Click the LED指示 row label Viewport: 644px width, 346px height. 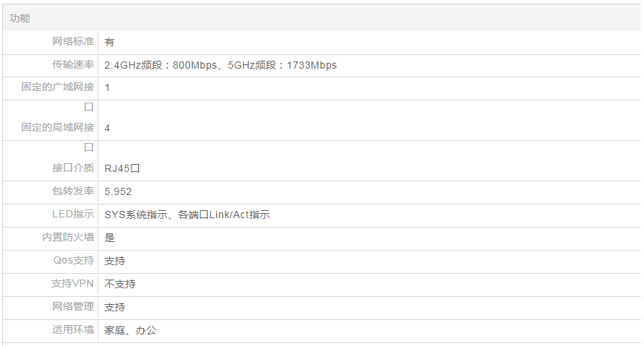73,214
